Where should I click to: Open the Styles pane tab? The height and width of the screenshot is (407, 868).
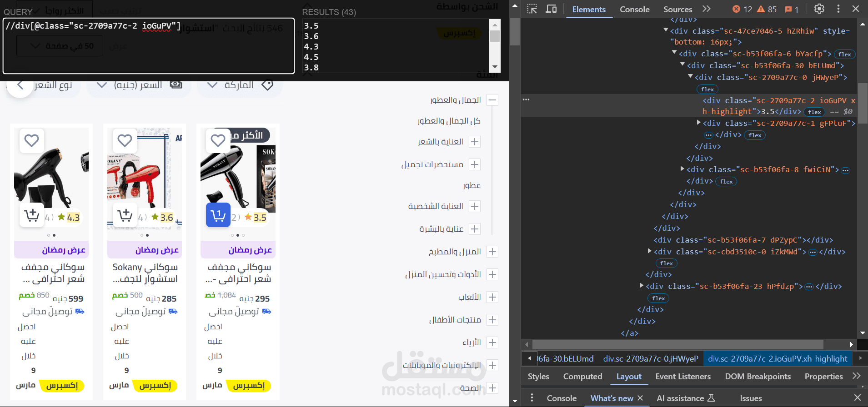538,376
